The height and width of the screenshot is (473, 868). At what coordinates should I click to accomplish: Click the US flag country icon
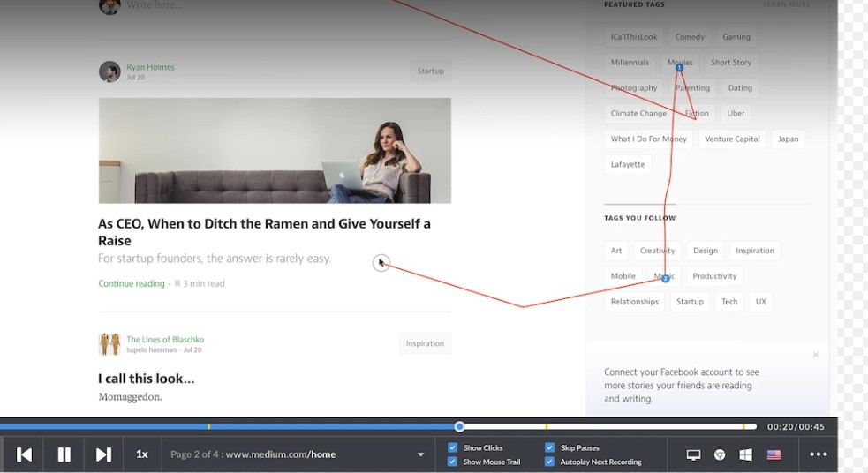[x=774, y=454]
